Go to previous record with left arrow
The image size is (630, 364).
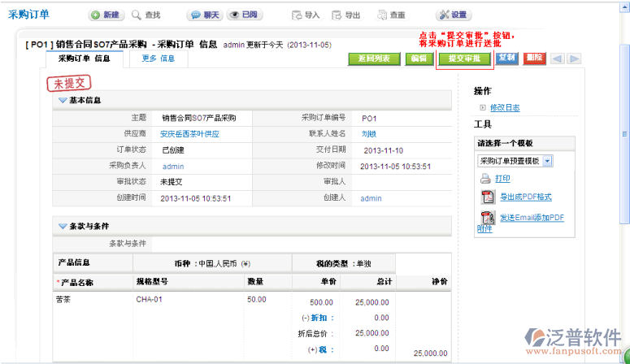[x=557, y=58]
